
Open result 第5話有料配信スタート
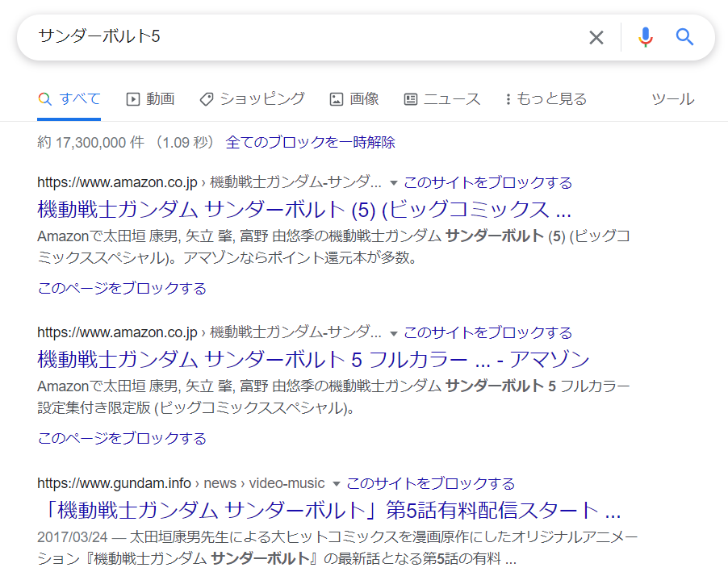tap(329, 510)
